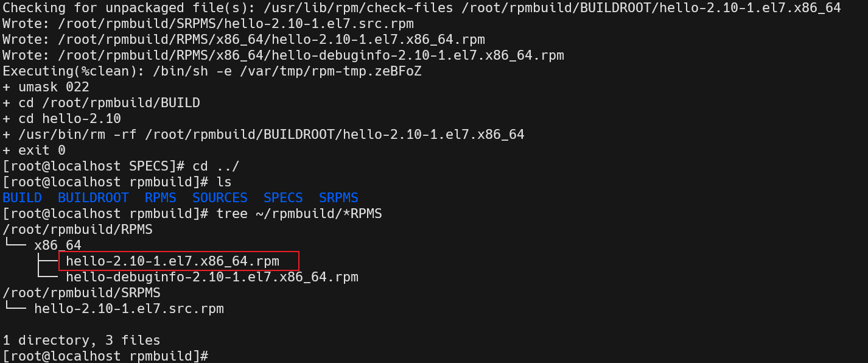Click hello-2.10-1.el7.src.rpm in the tree listing
Screen dimensions: 868x363
tap(129, 309)
